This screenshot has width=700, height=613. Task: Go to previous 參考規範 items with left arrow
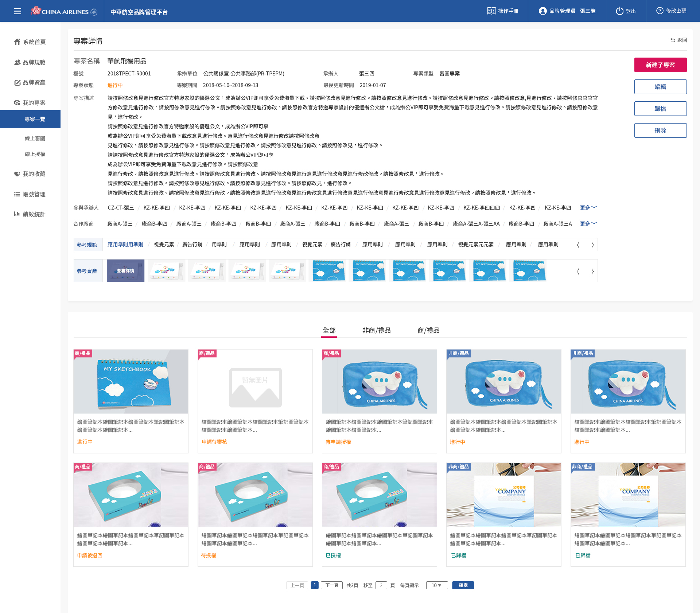pos(578,245)
